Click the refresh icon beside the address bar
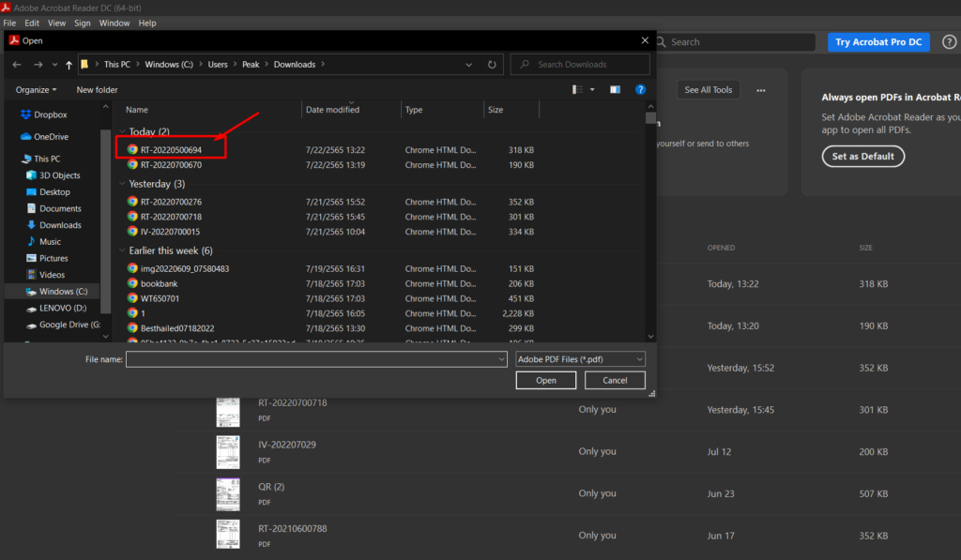The image size is (961, 560). pyautogui.click(x=492, y=64)
